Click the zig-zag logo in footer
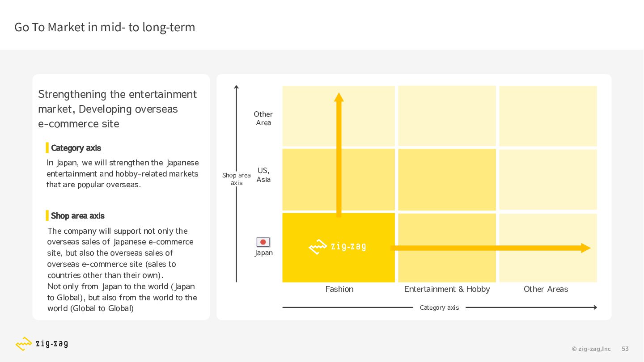 pyautogui.click(x=42, y=344)
